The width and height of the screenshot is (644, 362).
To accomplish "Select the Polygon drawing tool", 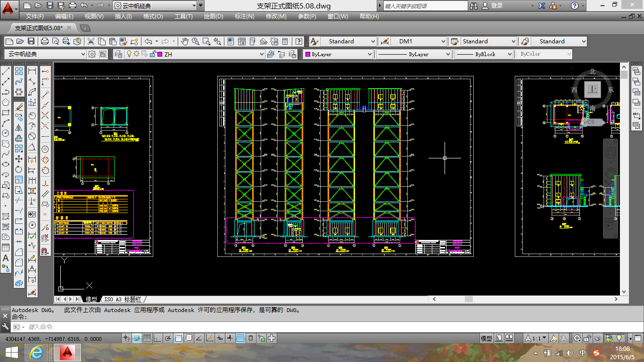I will click(6, 102).
